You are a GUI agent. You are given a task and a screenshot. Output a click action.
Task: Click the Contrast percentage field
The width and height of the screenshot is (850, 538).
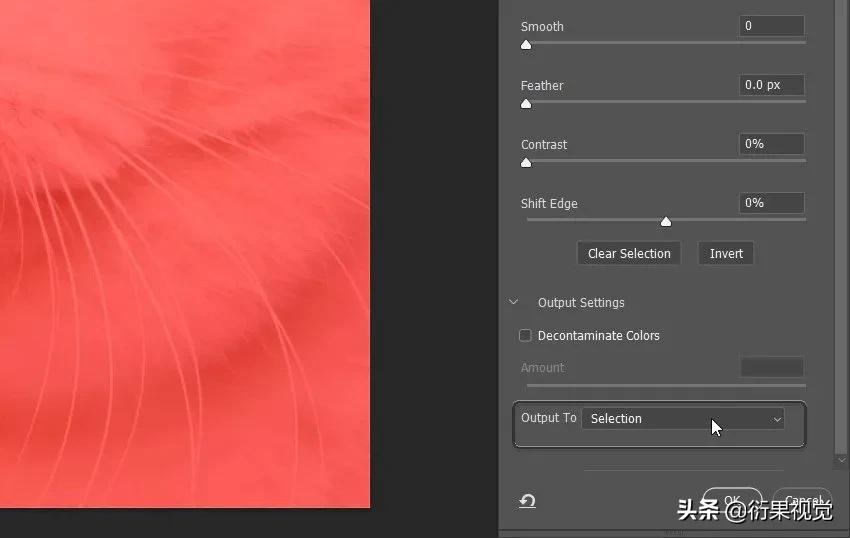coord(771,144)
